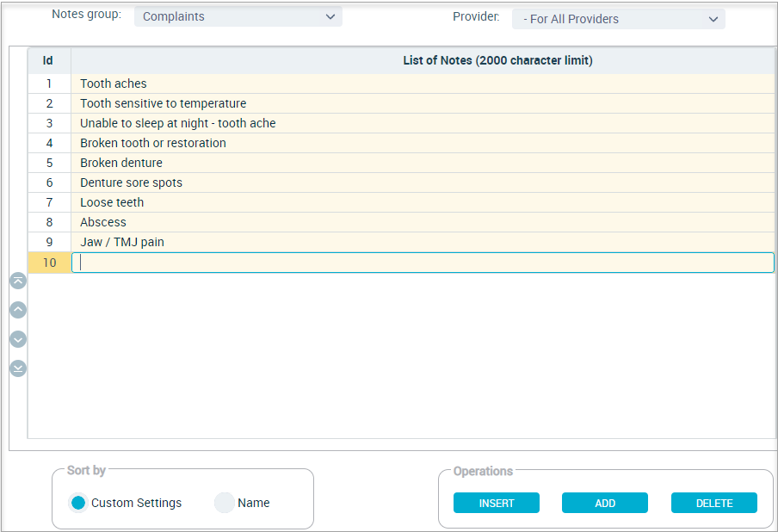Select row id 10 cell

tap(49, 263)
